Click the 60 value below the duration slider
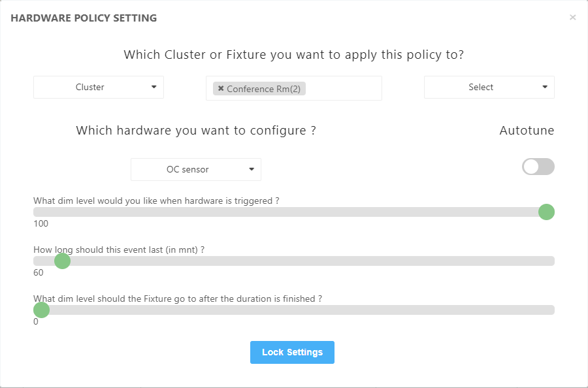Viewport: 588px width, 388px height. (x=38, y=272)
